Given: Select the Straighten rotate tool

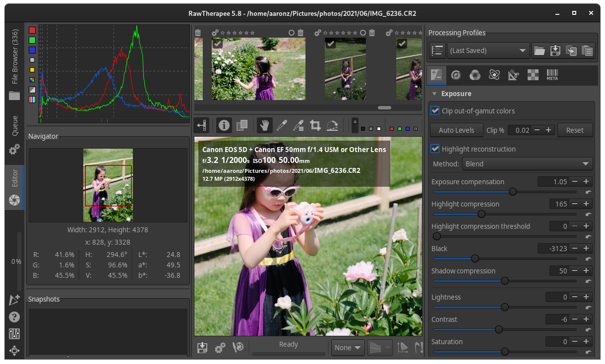Looking at the screenshot, I should pos(332,125).
